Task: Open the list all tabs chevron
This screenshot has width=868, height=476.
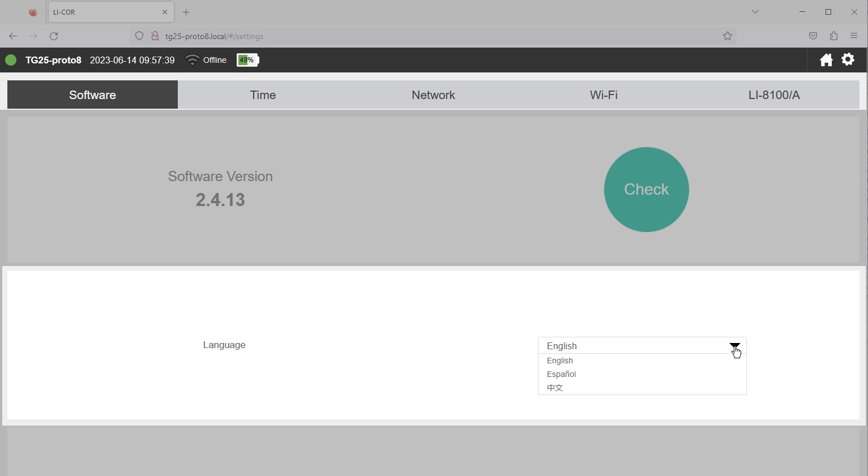Action: [755, 12]
